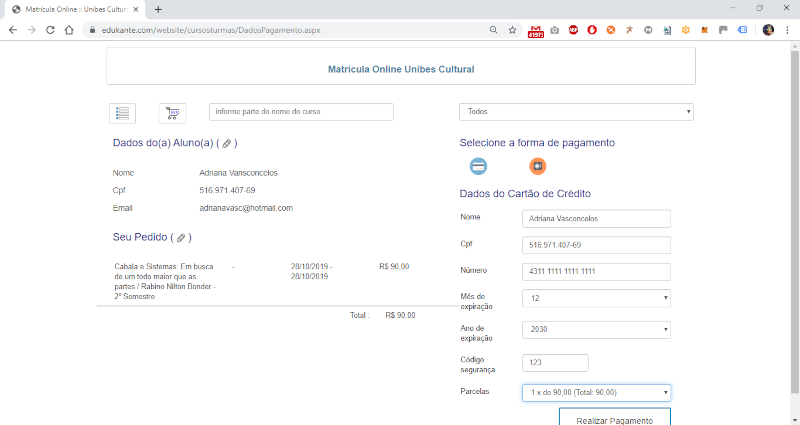View site lock information
This screenshot has height=425, width=800.
point(92,30)
